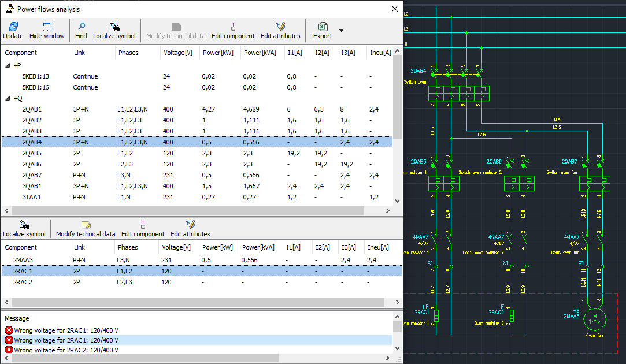Select first Wrong voltage 2RAC1 message
Viewport: 626px width, 364px height.
pos(66,330)
